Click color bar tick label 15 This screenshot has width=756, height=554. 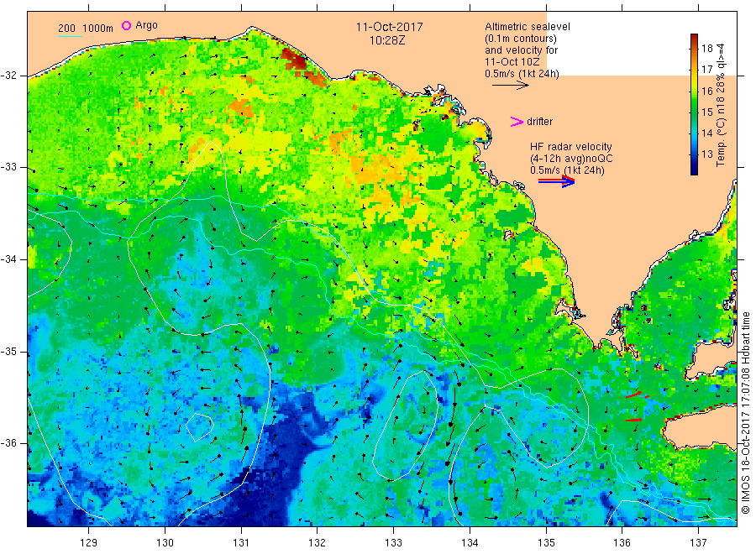coord(706,112)
